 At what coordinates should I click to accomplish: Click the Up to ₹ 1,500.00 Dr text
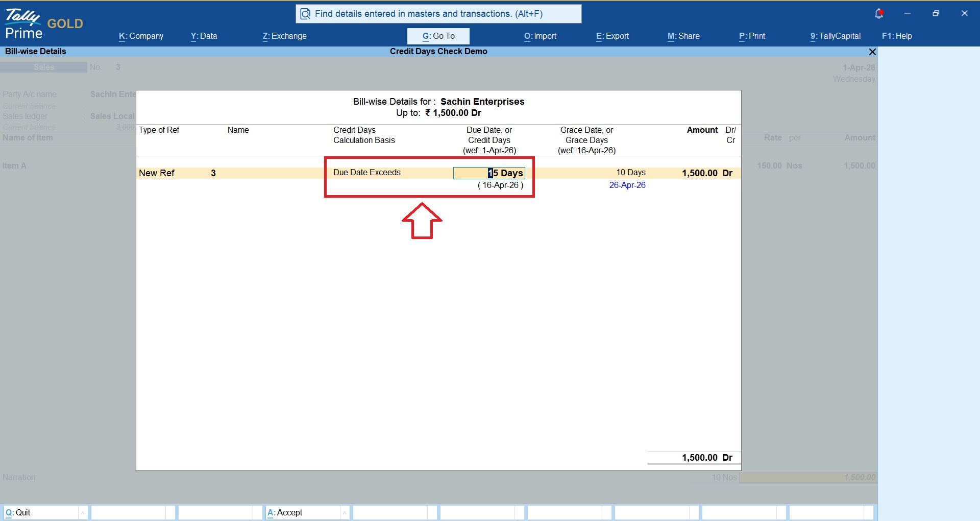438,113
